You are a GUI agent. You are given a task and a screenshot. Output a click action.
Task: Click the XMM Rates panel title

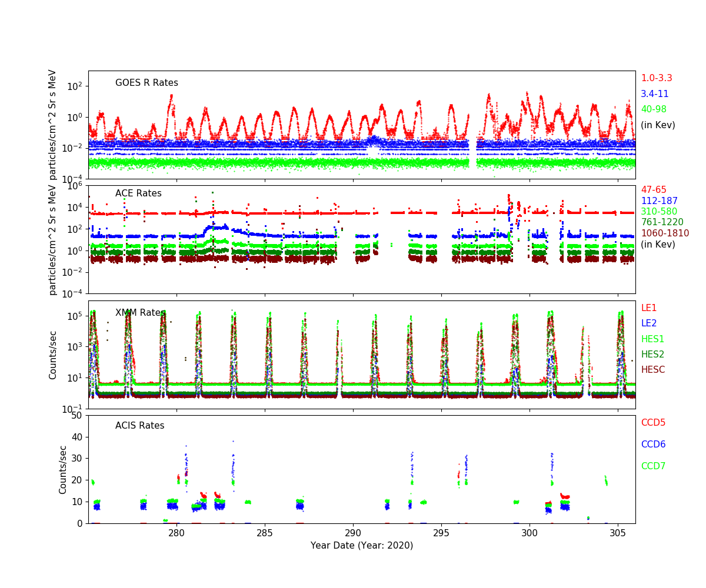tap(140, 313)
